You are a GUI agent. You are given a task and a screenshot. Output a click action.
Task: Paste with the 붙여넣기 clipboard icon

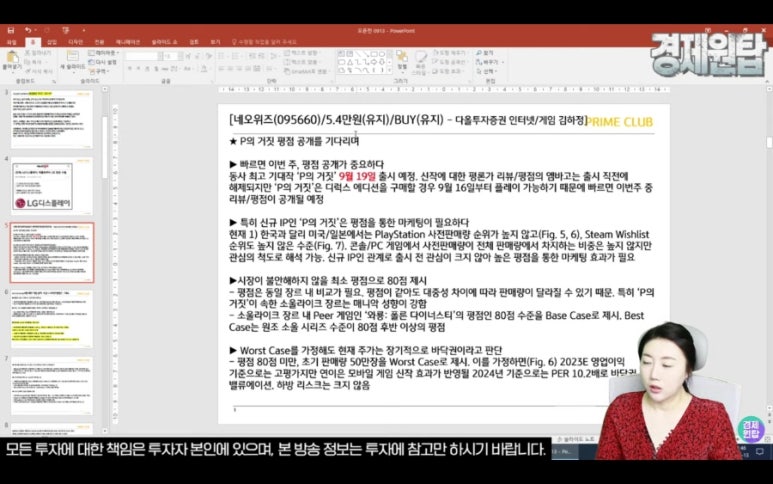[x=12, y=58]
